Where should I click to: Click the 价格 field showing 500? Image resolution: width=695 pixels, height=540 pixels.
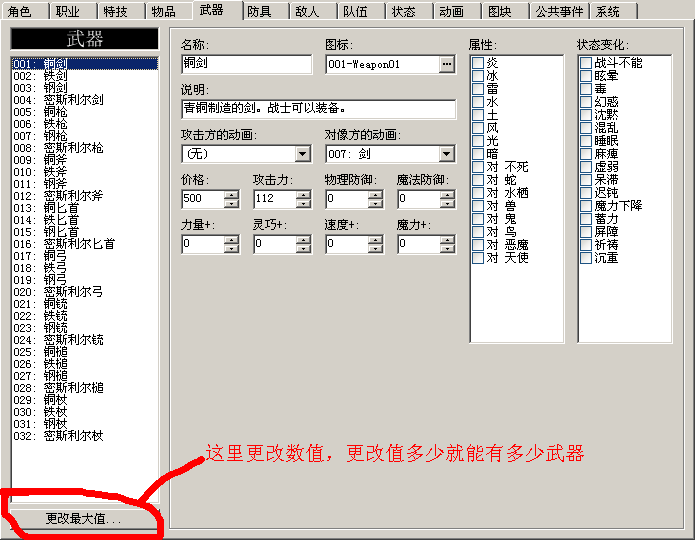203,199
